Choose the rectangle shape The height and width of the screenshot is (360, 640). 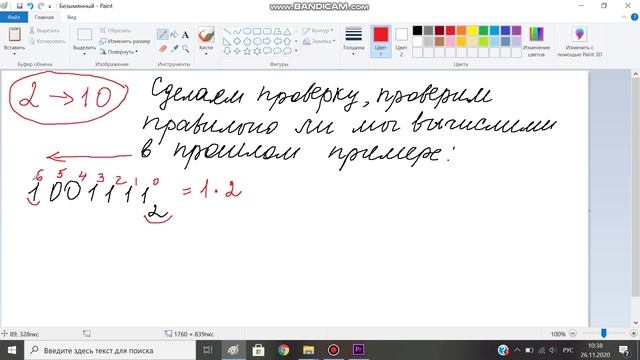tap(257, 31)
